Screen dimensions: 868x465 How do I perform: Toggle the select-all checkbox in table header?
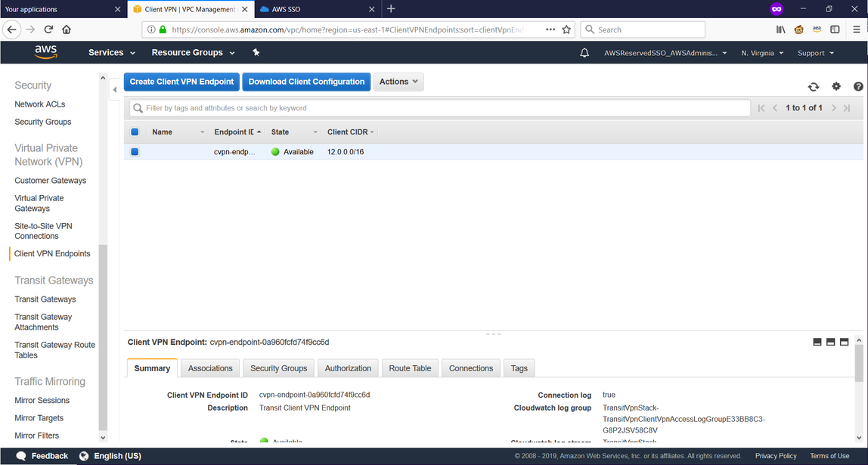(135, 132)
